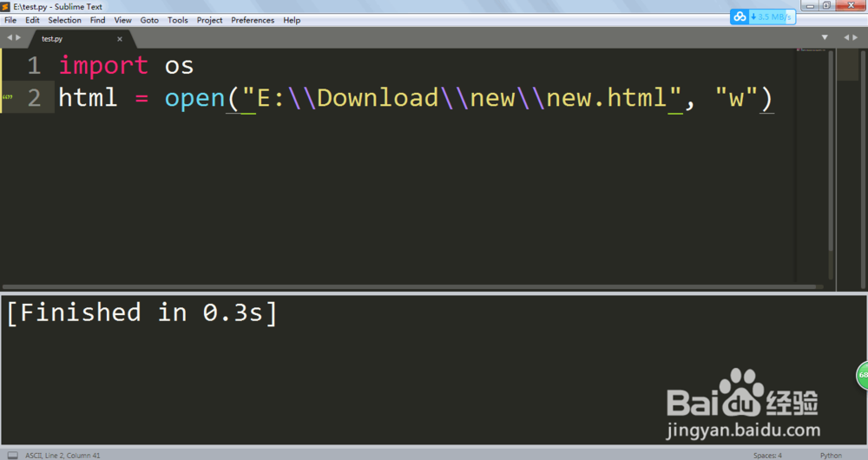Click the open function call on line 2
The width and height of the screenshot is (868, 460).
(194, 99)
